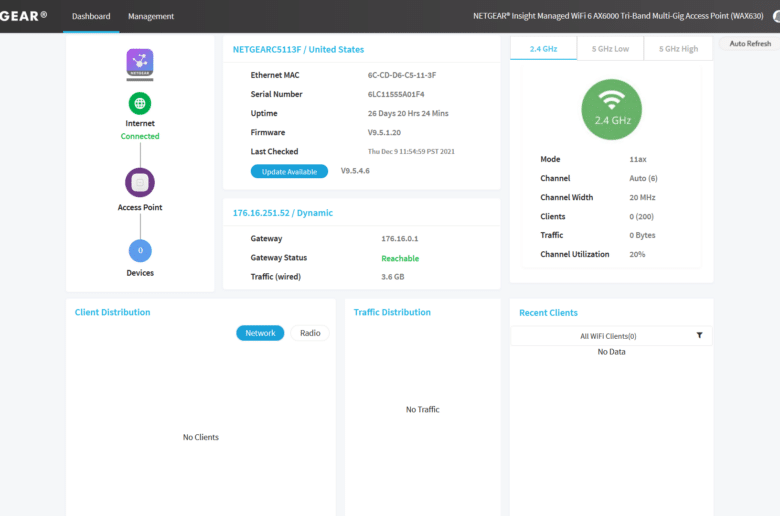The height and width of the screenshot is (516, 780).
Task: Open the Dashboard tab
Action: coord(91,16)
